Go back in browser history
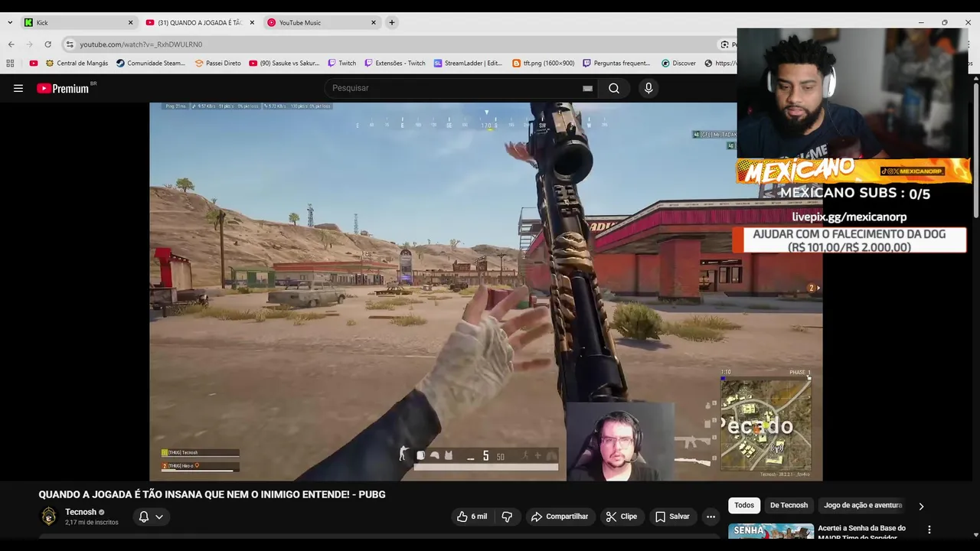The width and height of the screenshot is (980, 551). 11,44
